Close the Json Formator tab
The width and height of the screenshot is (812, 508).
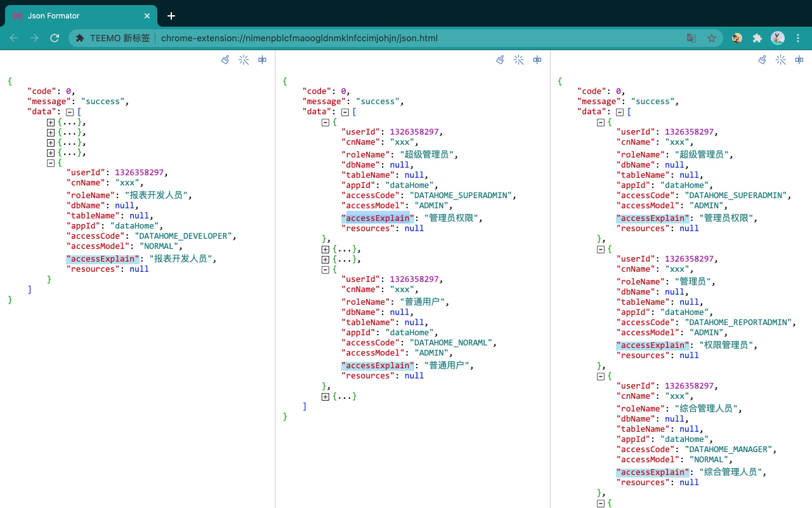point(147,16)
